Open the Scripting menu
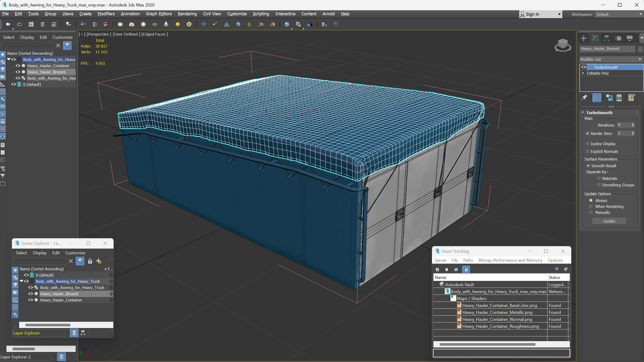 click(261, 14)
